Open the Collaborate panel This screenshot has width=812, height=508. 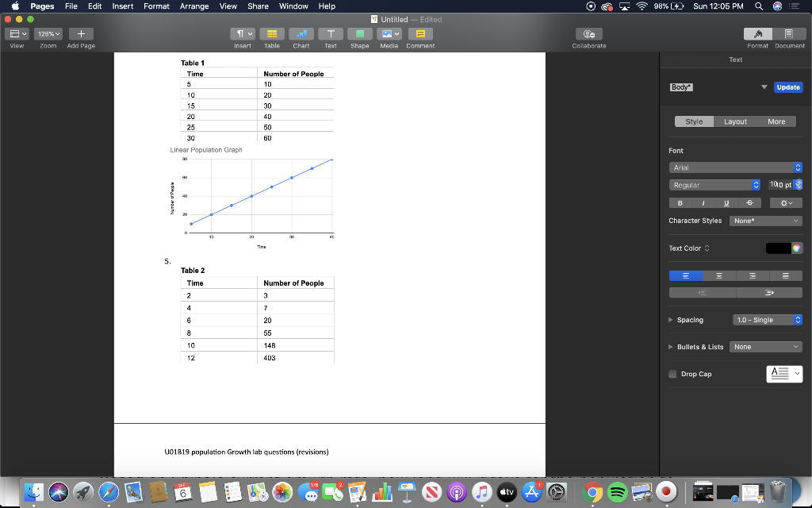click(588, 33)
